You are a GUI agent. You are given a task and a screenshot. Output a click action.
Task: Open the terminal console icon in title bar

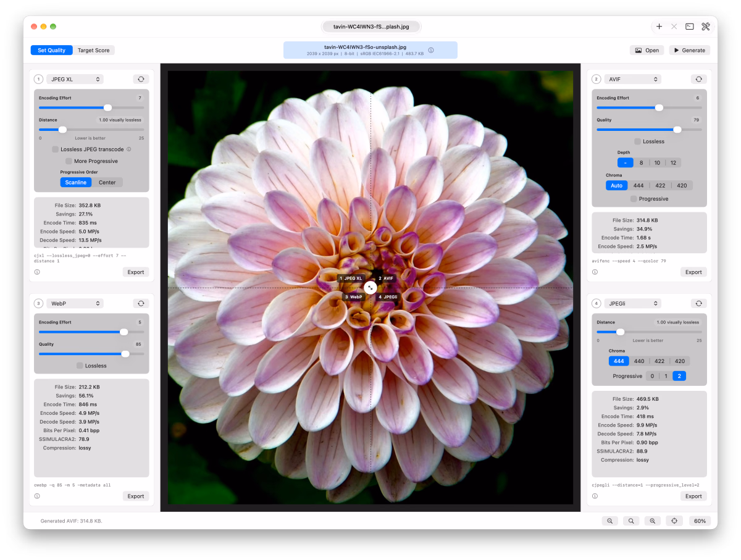[690, 27]
